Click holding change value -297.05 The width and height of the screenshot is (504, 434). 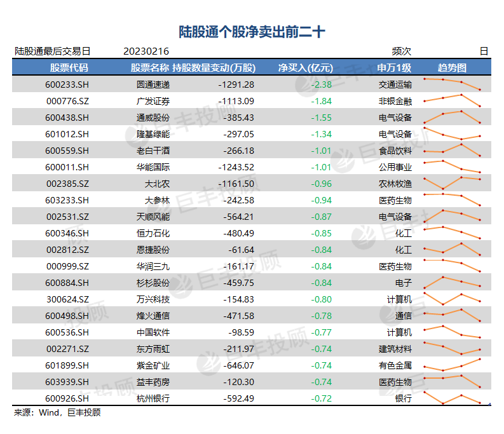(239, 134)
